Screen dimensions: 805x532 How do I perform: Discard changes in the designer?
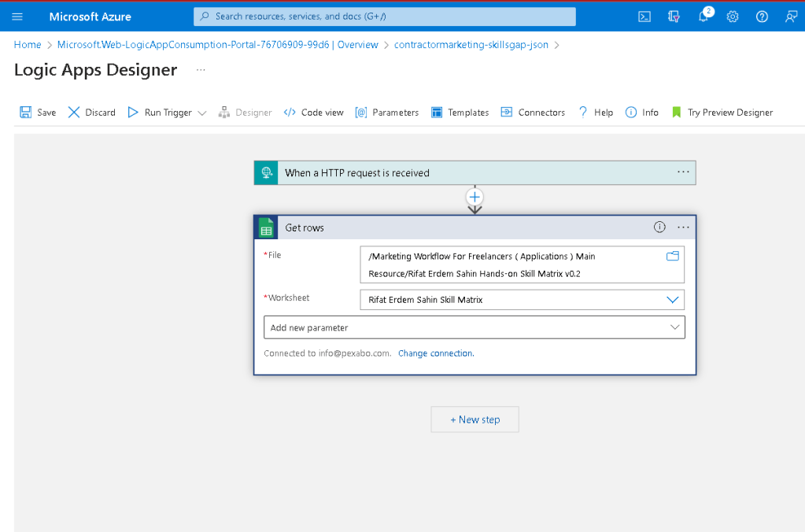click(x=92, y=113)
